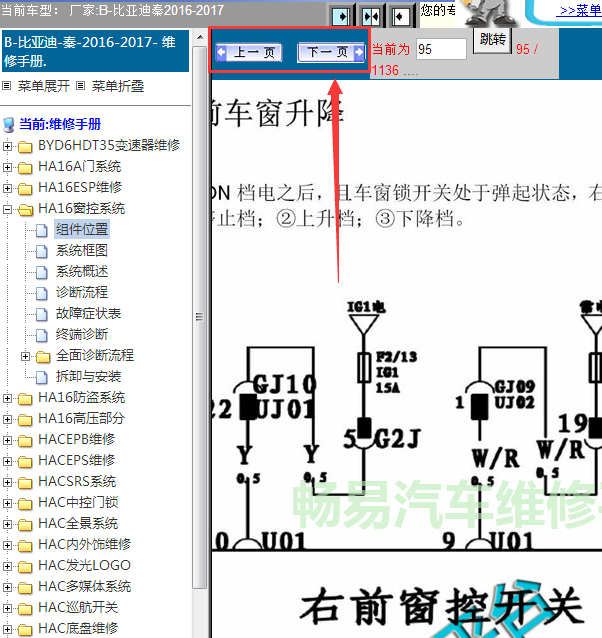The image size is (602, 638).
Task: Select HAC发光LOGO tree item
Action: click(84, 565)
